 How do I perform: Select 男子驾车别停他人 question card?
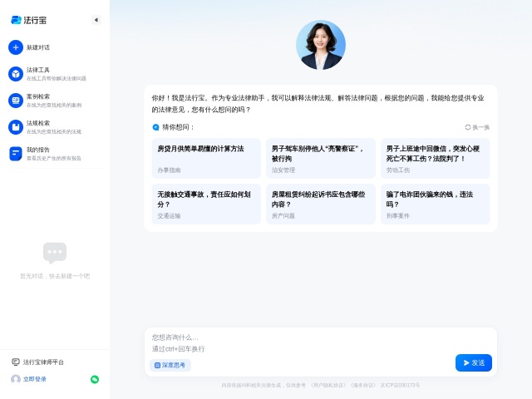[321, 159]
